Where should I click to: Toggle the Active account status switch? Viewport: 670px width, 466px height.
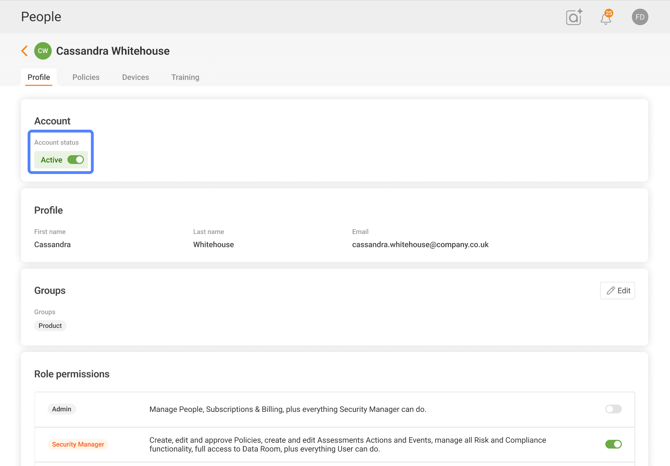(76, 160)
